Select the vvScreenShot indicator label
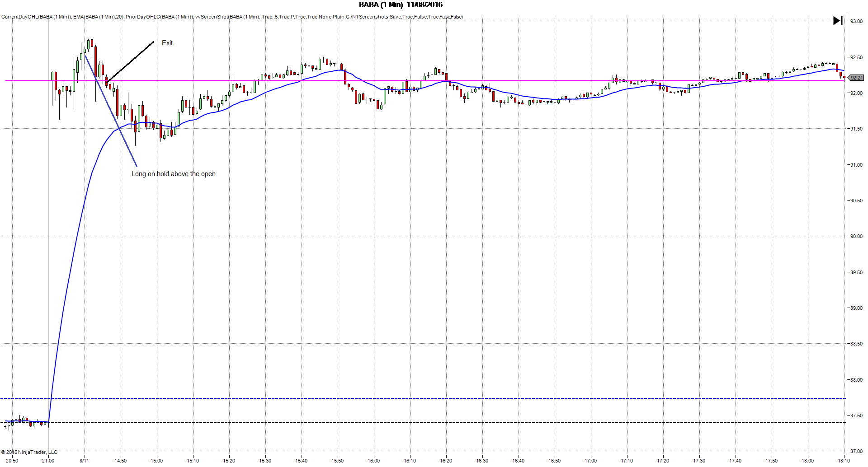The width and height of the screenshot is (868, 467). [x=329, y=17]
